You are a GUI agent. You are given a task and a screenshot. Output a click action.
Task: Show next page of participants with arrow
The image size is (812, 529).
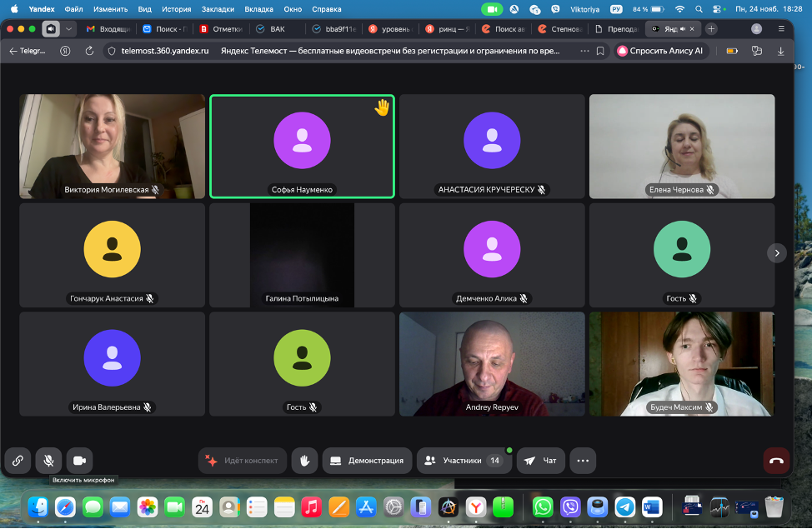(777, 252)
